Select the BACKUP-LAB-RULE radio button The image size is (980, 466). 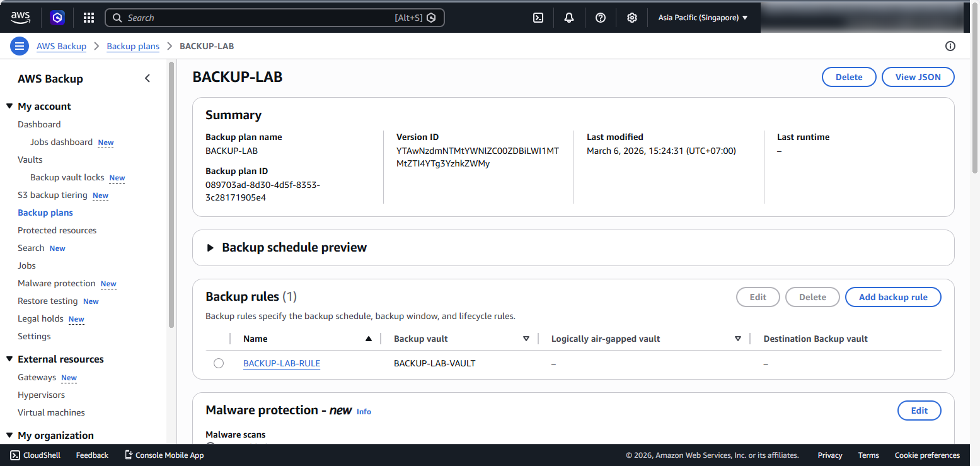(x=219, y=363)
